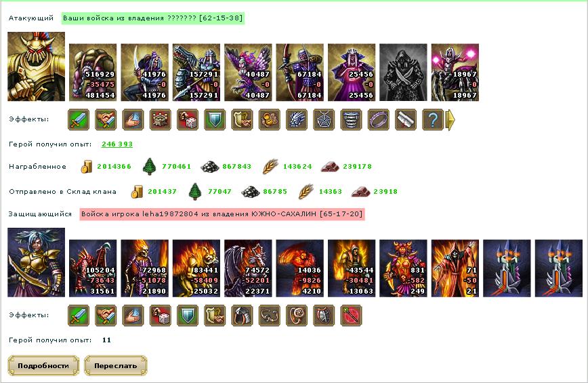Select the grayed-out hooded assassin unit
The height and width of the screenshot is (383, 588).
(403, 73)
